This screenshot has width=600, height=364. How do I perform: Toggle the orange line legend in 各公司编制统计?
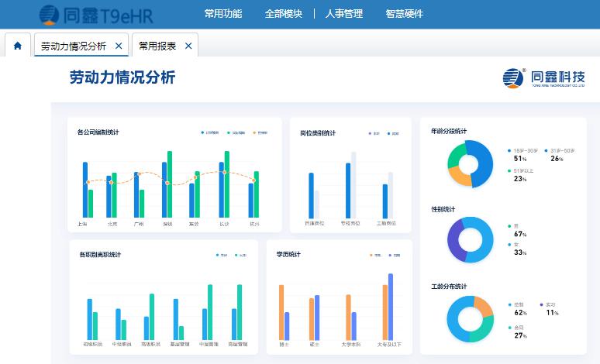pos(260,132)
